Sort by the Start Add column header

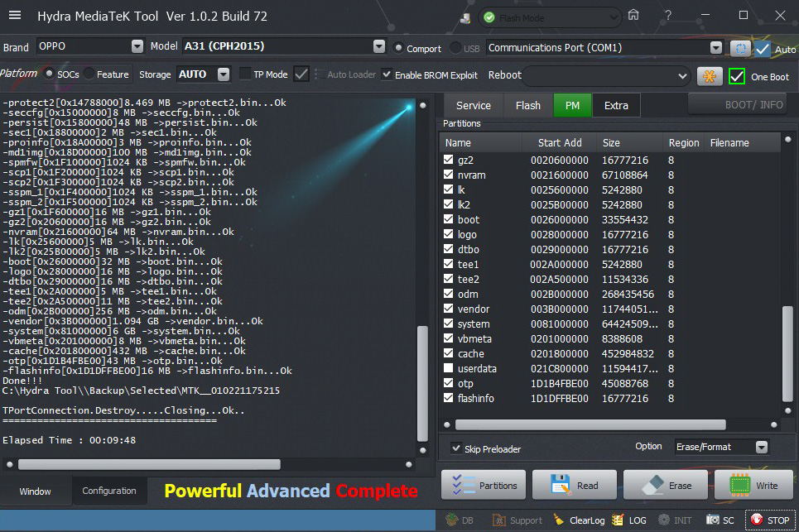(560, 143)
